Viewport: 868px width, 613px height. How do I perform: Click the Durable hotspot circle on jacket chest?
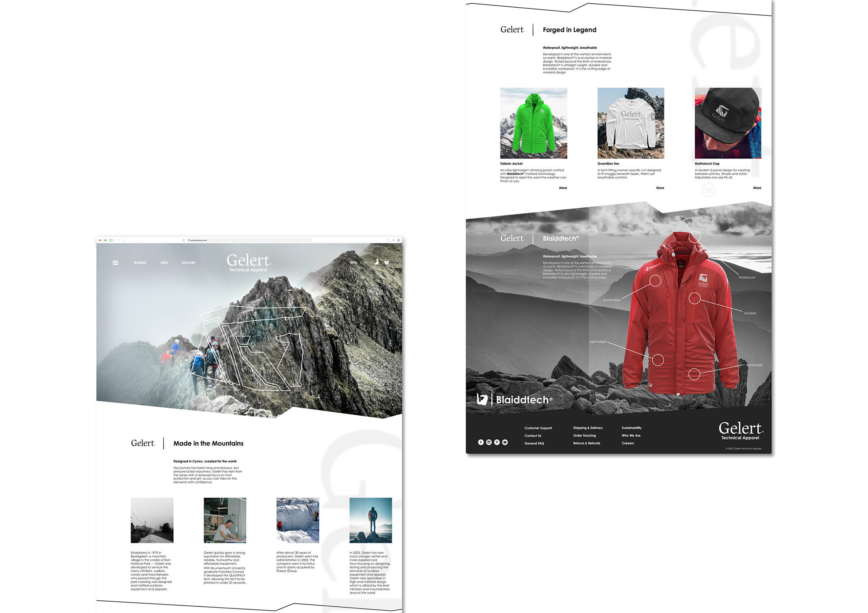695,298
